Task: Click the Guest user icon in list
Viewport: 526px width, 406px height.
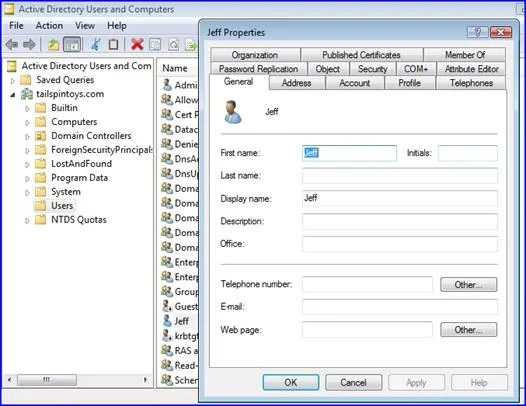Action: [167, 306]
